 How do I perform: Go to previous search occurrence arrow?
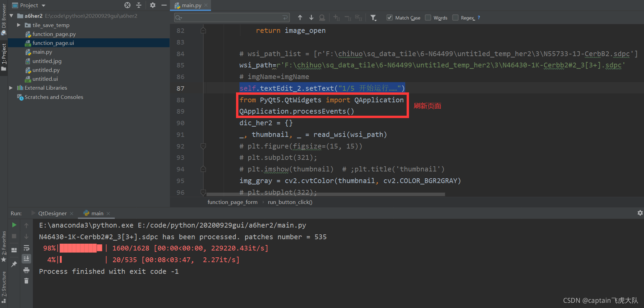[300, 17]
